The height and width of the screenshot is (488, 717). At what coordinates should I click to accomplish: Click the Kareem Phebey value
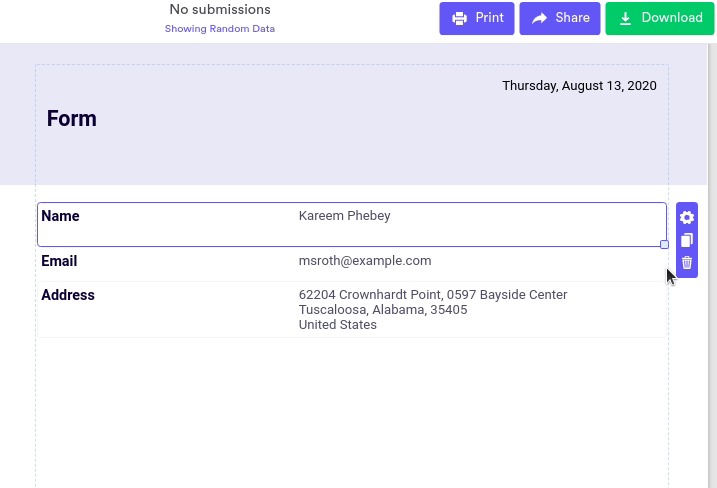point(344,216)
